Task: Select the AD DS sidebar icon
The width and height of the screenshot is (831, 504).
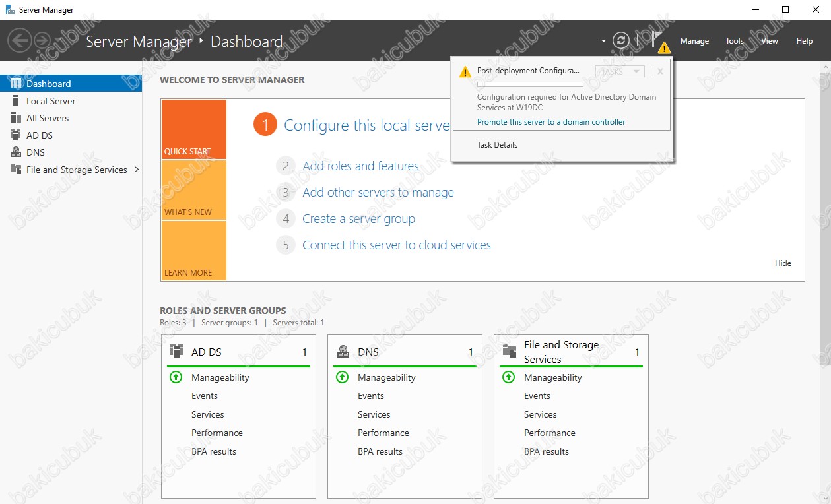Action: coord(16,135)
